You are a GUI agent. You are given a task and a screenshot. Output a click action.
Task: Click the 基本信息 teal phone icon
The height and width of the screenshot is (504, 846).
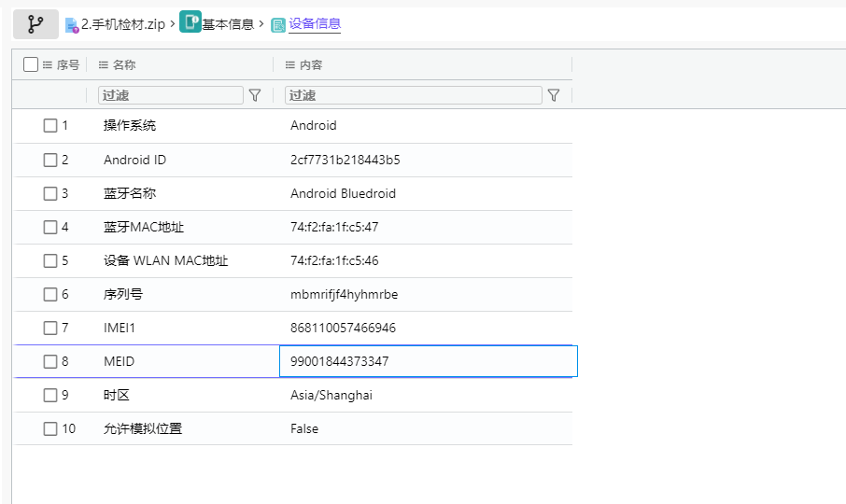(190, 22)
